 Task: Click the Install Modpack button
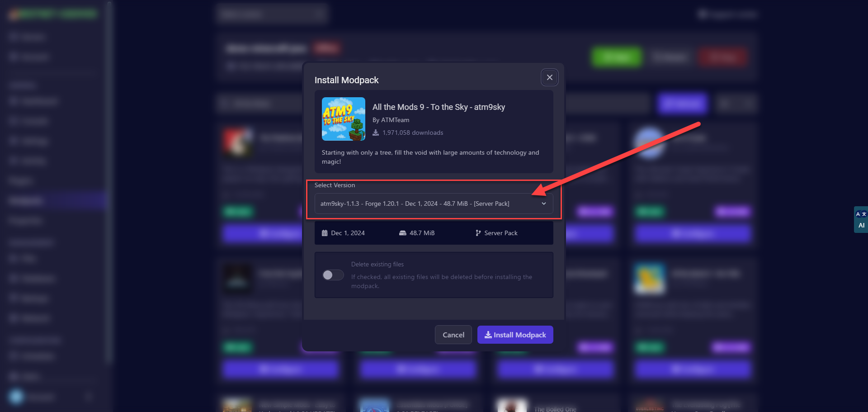point(515,335)
